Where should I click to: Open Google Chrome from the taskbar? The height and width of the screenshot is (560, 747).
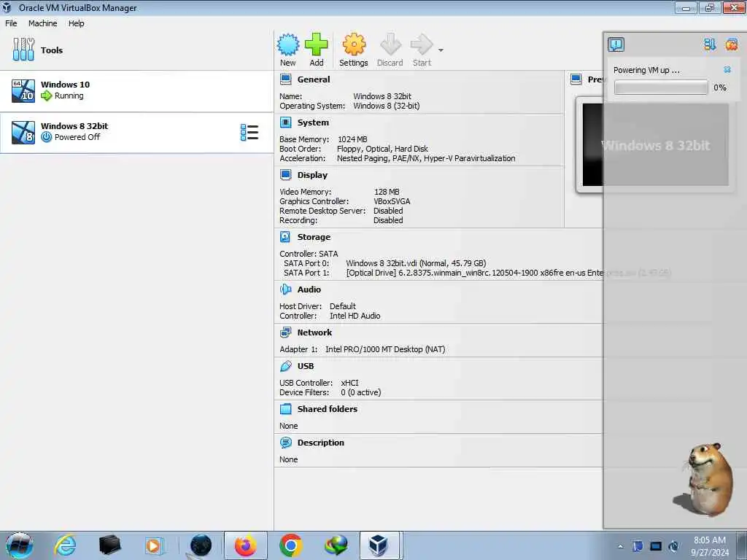(x=290, y=545)
